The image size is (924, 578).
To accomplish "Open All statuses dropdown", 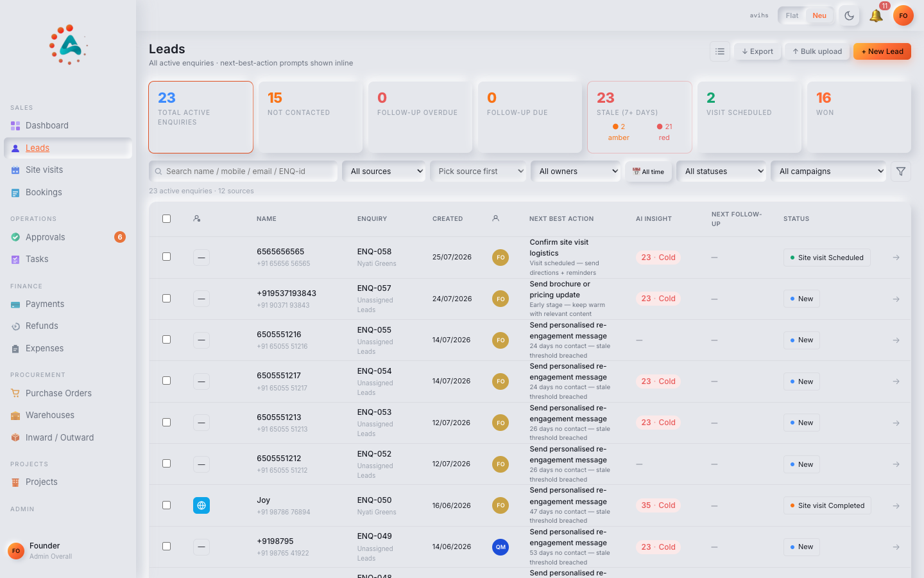I will (721, 171).
